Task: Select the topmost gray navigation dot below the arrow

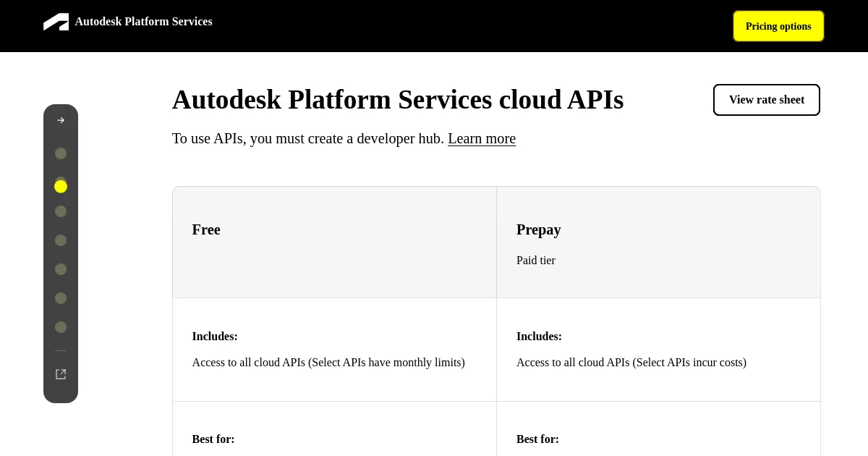Action: (x=61, y=153)
